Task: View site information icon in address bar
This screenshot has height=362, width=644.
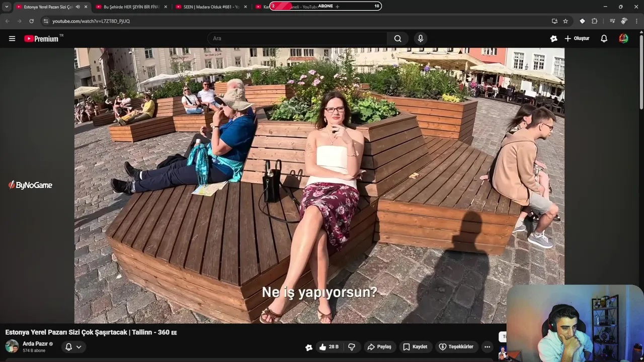Action: point(46,21)
